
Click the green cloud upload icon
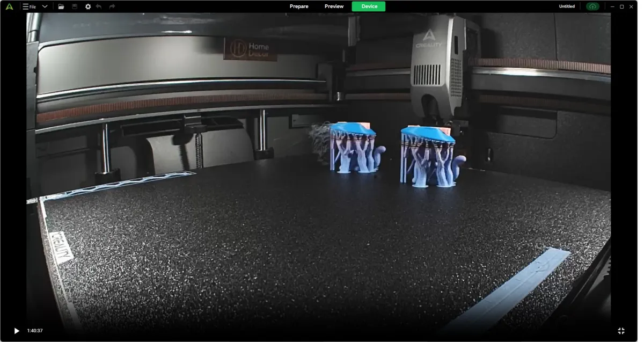coord(592,6)
